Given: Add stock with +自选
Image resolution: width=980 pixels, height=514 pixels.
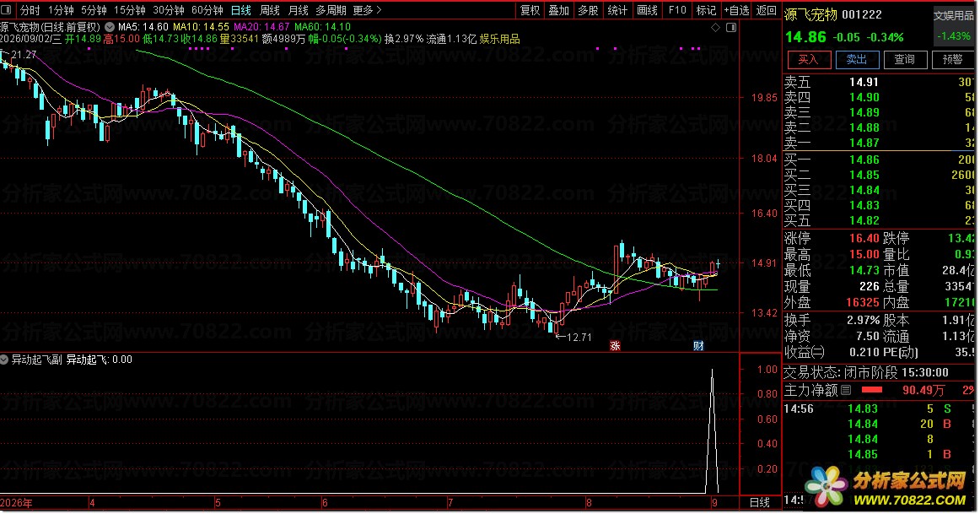Looking at the screenshot, I should coord(736,10).
